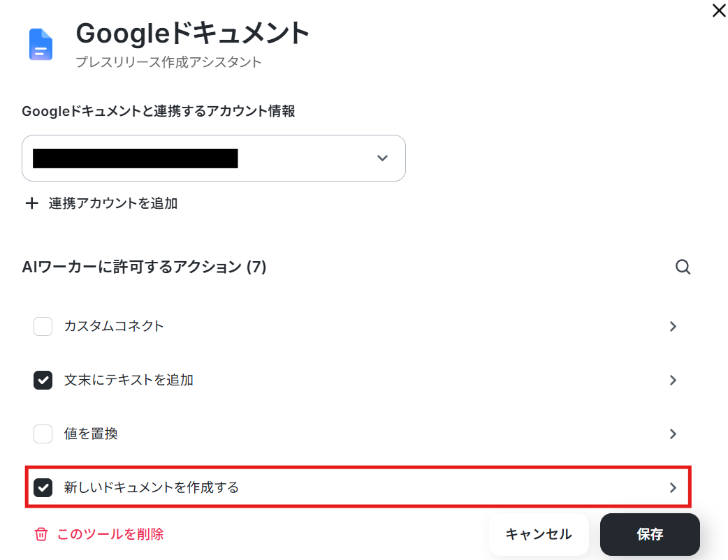The width and height of the screenshot is (728, 560).
Task: Expand 新しいドキュメントを作成する chevron
Action: [x=673, y=487]
